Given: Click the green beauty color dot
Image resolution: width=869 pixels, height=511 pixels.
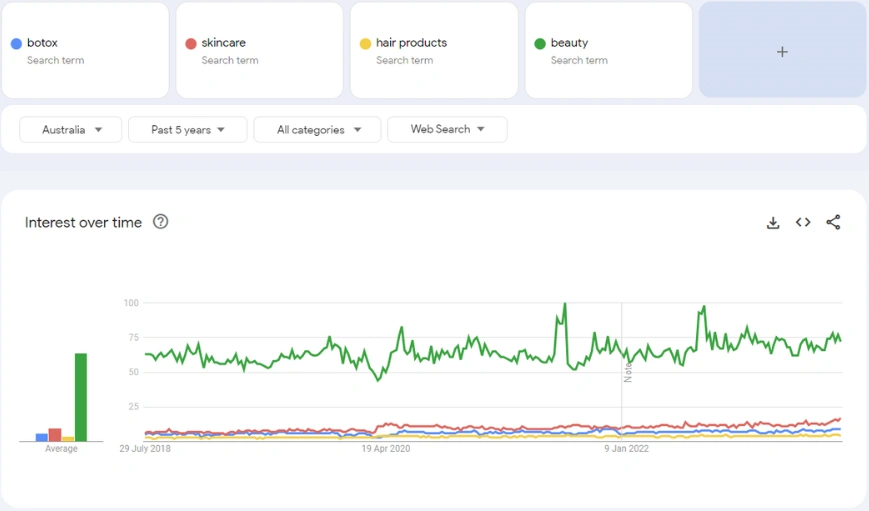Looking at the screenshot, I should 540,43.
